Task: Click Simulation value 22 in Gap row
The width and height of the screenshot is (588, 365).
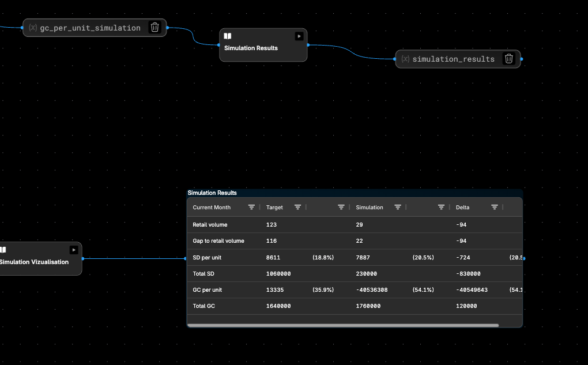Action: [359, 241]
